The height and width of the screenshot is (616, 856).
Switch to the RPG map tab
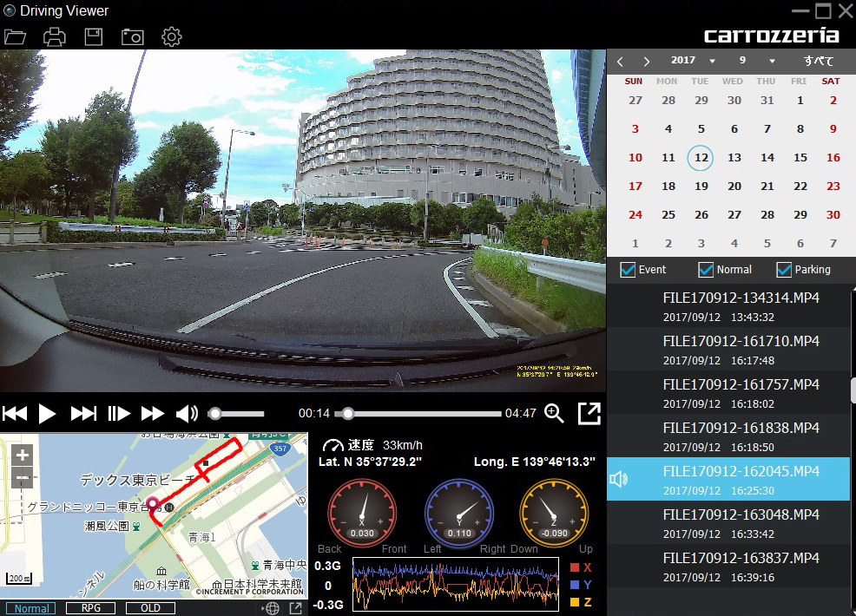coord(90,608)
